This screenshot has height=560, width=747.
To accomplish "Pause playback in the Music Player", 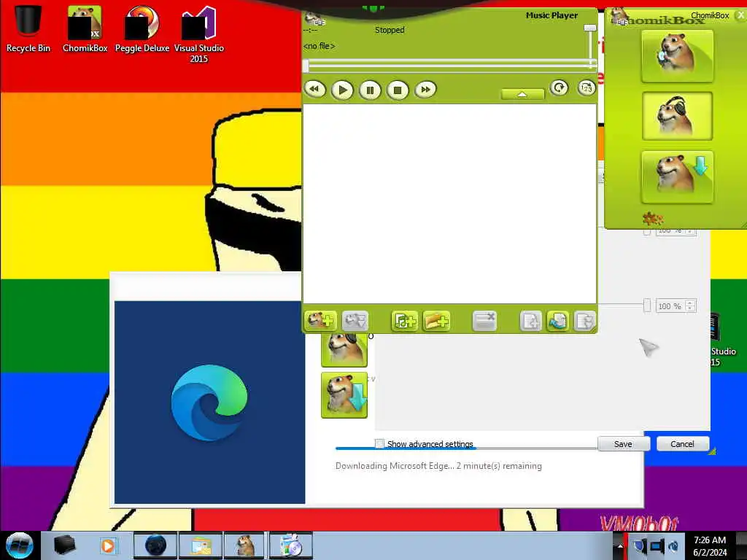I will 370,90.
